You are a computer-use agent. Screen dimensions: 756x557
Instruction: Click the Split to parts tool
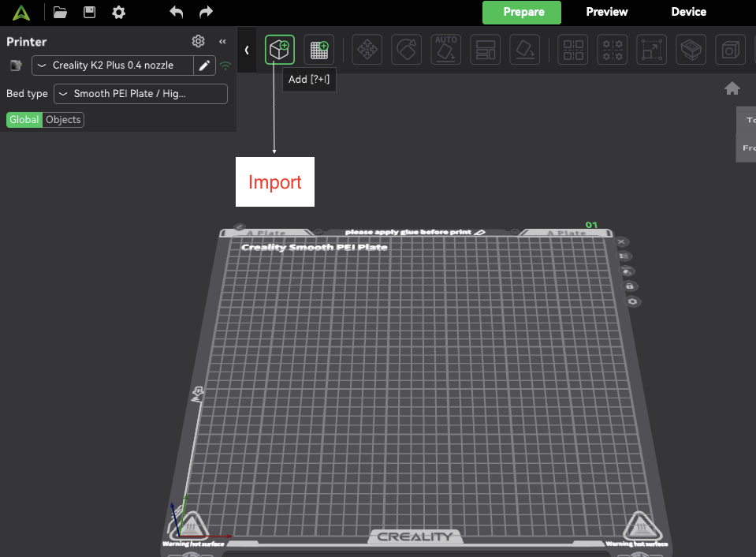click(x=613, y=49)
